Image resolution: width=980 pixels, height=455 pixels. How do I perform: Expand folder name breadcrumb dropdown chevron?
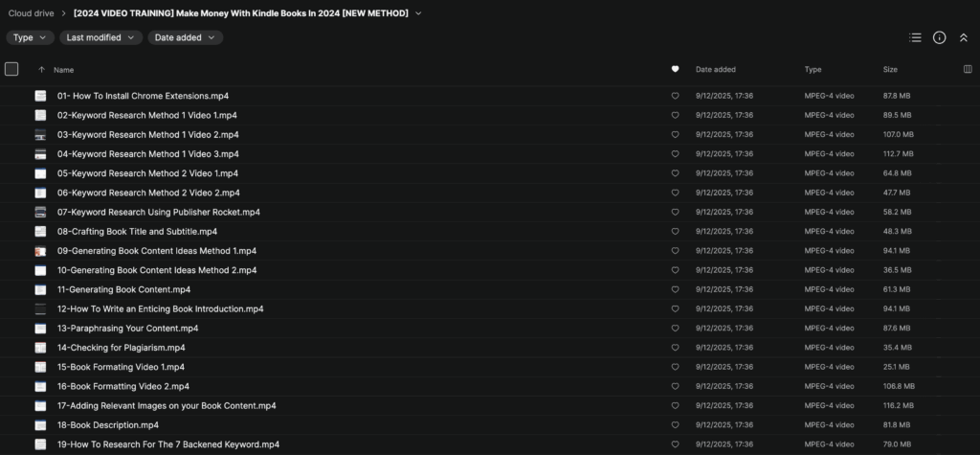(x=418, y=13)
